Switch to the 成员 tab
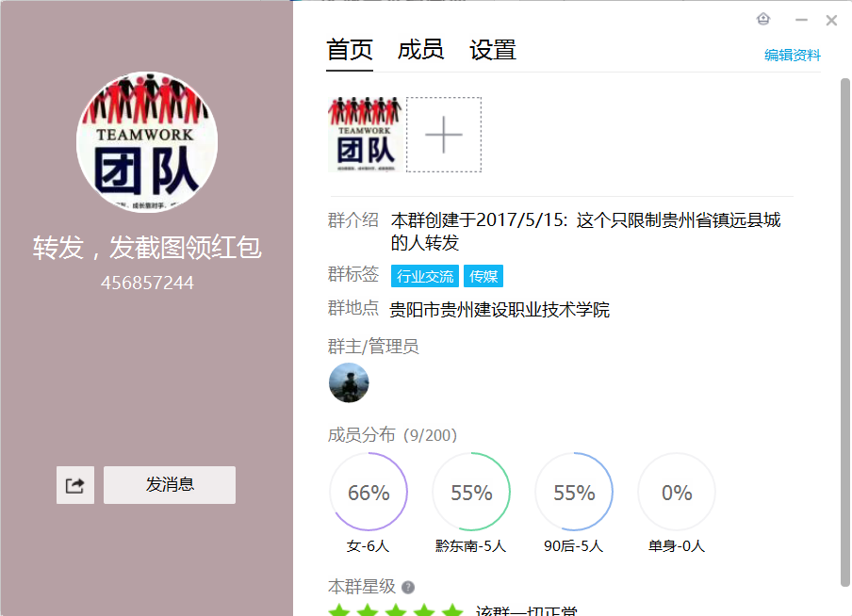This screenshot has height=616, width=852. coord(420,50)
